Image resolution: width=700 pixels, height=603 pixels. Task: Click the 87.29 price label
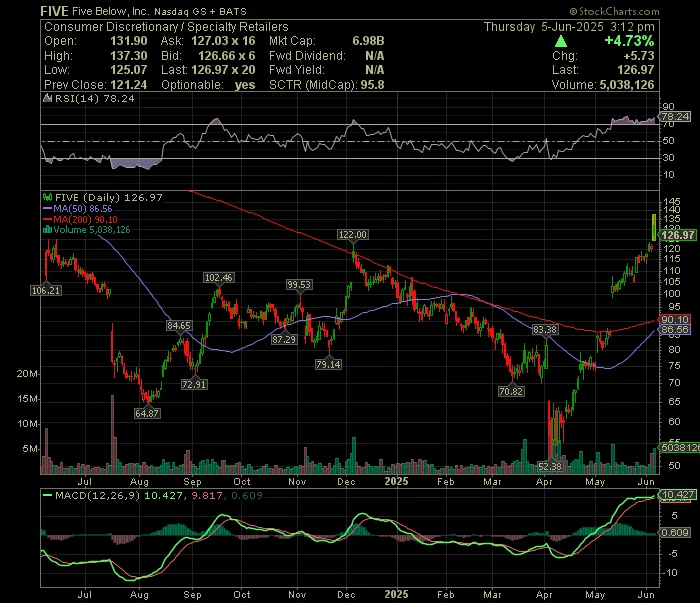[x=284, y=339]
